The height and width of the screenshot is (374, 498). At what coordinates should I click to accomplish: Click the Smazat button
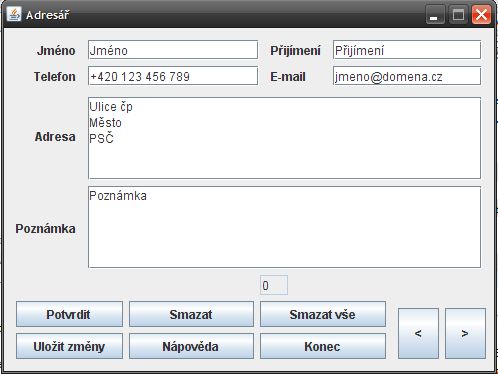pos(191,314)
